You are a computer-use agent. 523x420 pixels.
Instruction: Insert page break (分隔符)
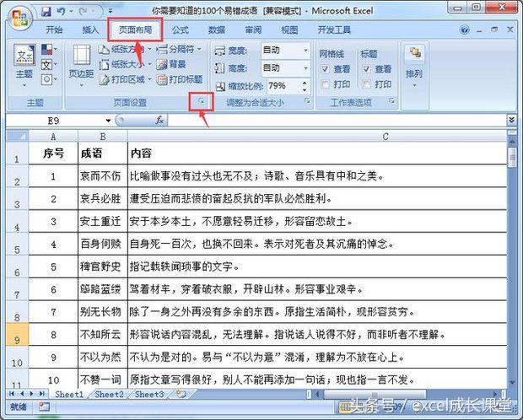click(x=179, y=50)
